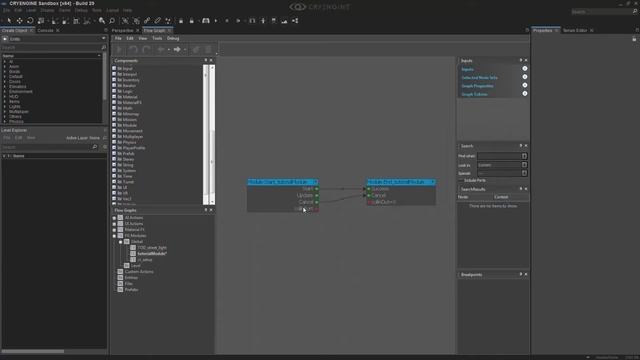Click the Flow Graph play button

pyautogui.click(x=119, y=50)
